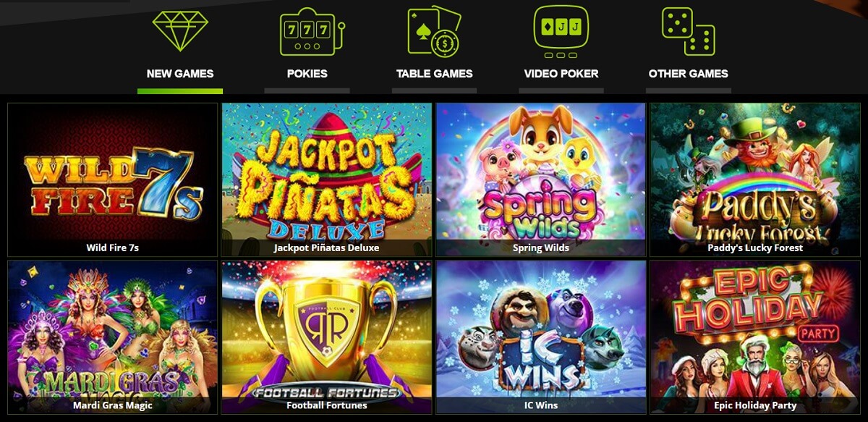Click the dice Other Games icon
The width and height of the screenshot is (868, 422).
(689, 31)
